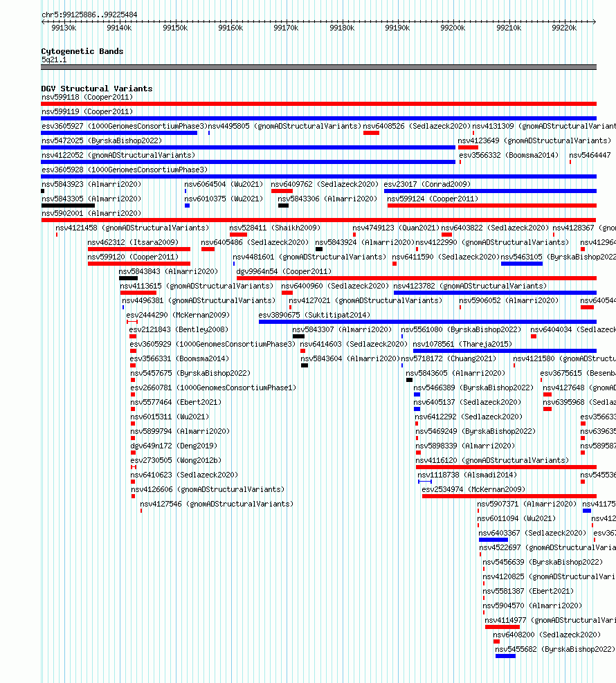Click nsv6403367 (Sedlazeck2020) label
This screenshot has height=683, width=616.
532,533
